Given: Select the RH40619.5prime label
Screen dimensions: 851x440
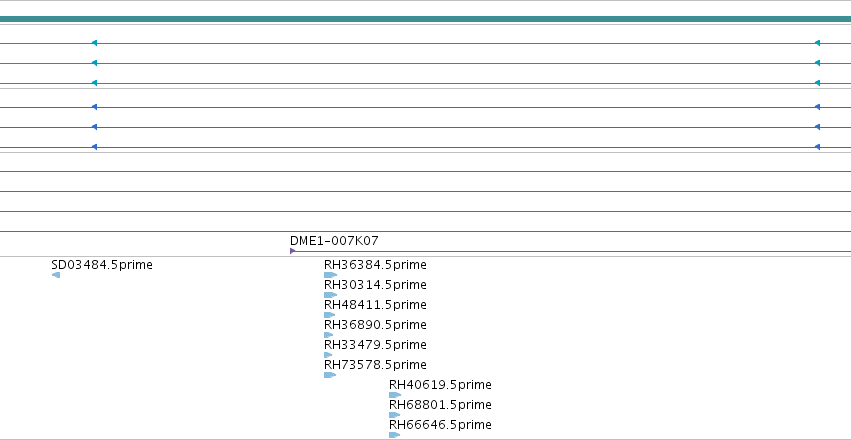Looking at the screenshot, I should click(440, 385).
